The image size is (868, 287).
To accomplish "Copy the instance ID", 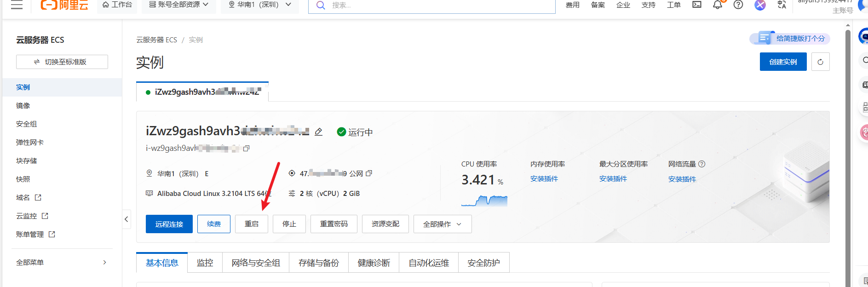I will click(246, 148).
